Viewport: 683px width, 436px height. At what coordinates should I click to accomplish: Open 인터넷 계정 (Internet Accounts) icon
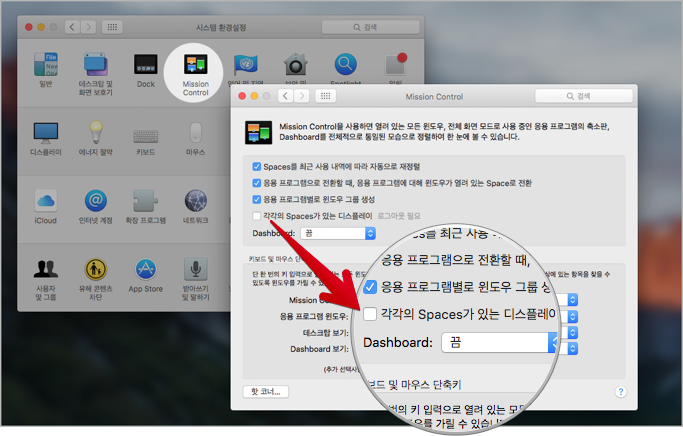[x=95, y=201]
